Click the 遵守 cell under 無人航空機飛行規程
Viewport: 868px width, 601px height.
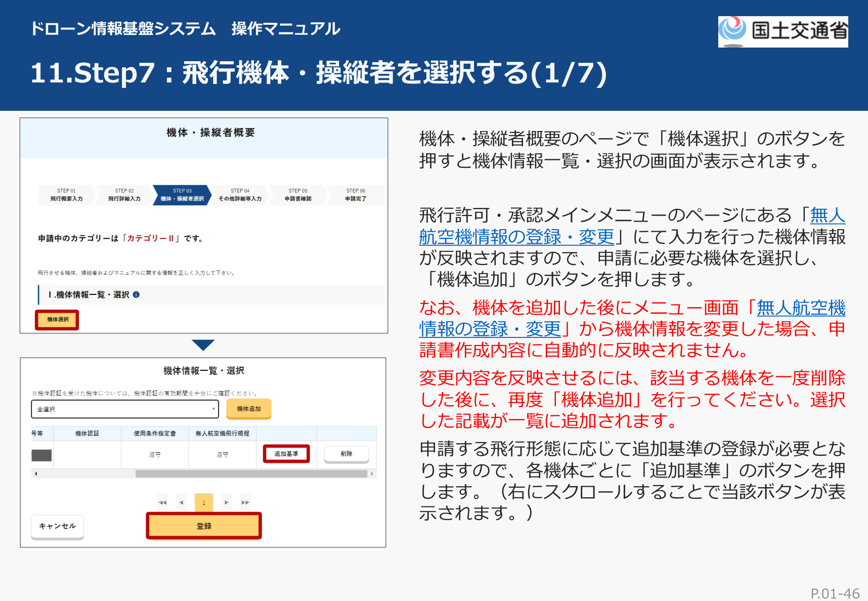point(223,455)
